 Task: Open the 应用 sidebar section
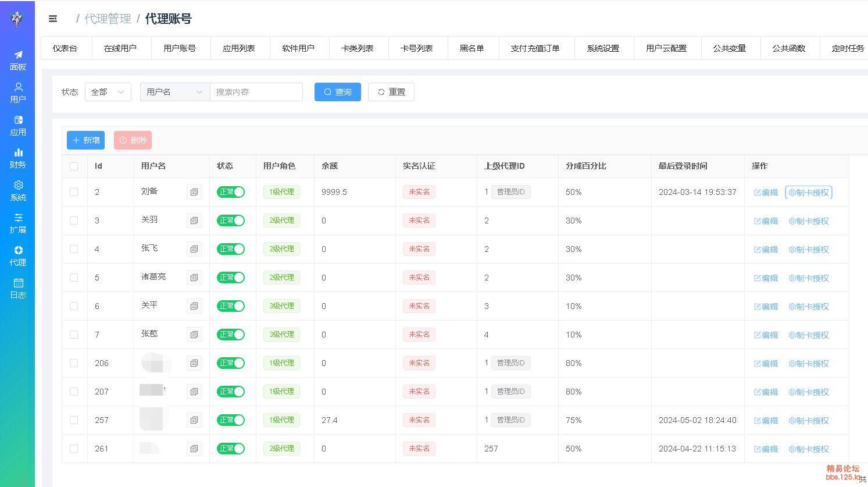pyautogui.click(x=18, y=126)
